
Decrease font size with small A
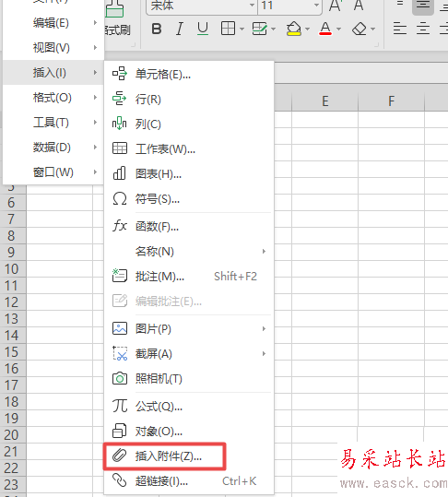[359, 6]
